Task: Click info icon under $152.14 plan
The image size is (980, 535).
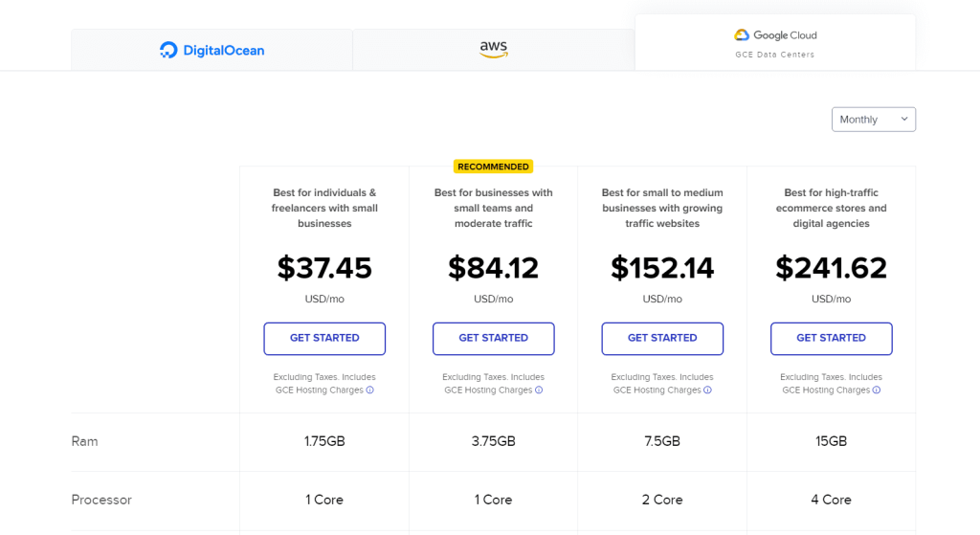Action: coord(707,390)
